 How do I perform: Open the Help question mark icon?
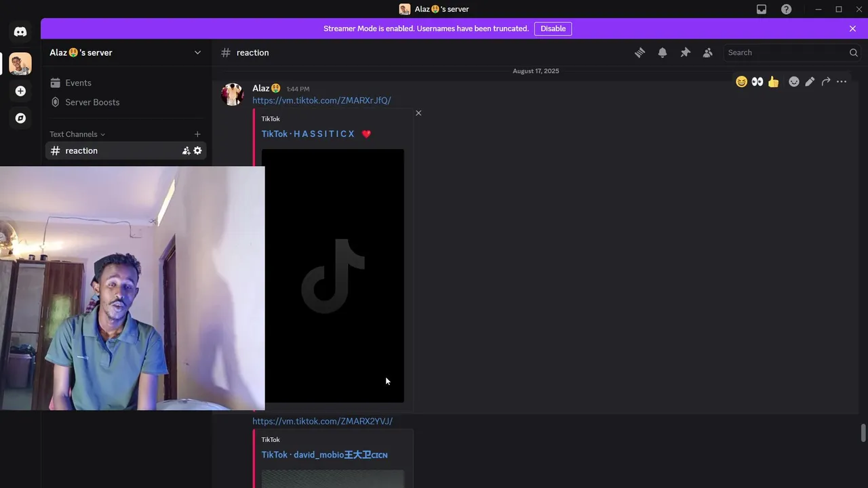(786, 9)
